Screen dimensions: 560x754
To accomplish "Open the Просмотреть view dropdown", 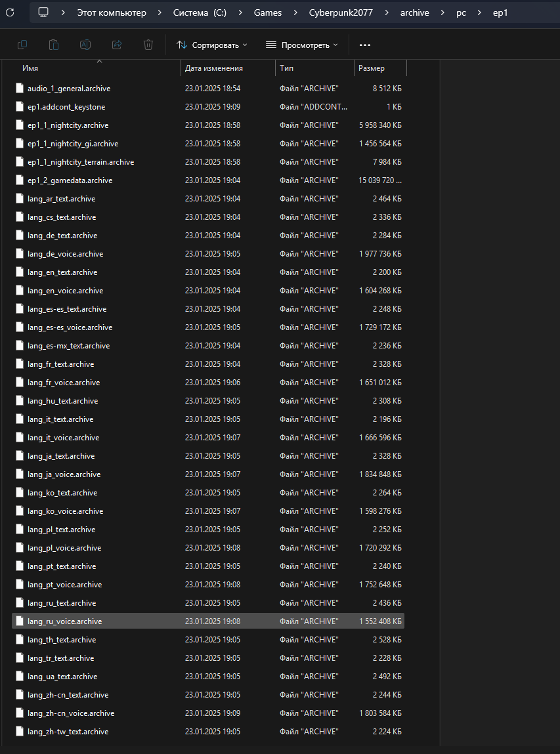I will [x=301, y=45].
